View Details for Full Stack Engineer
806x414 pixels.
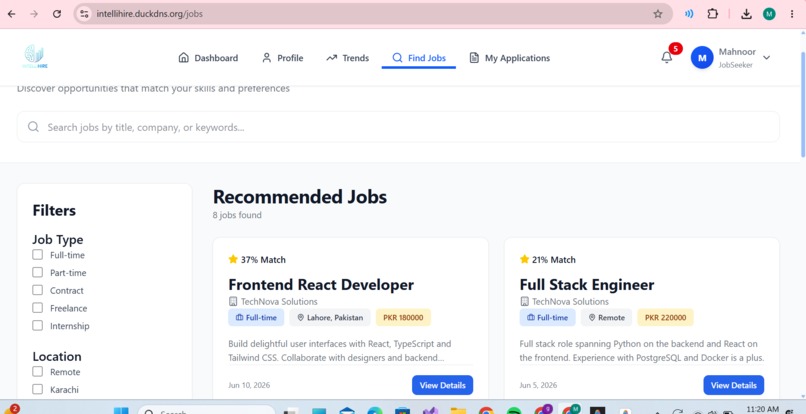pos(734,385)
